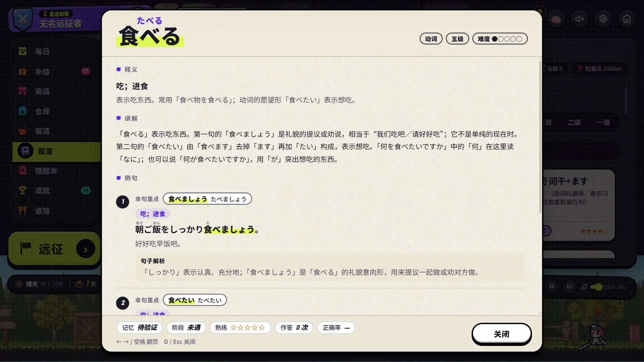Click the 检查点 1000m checkpoint flag

click(x=599, y=69)
